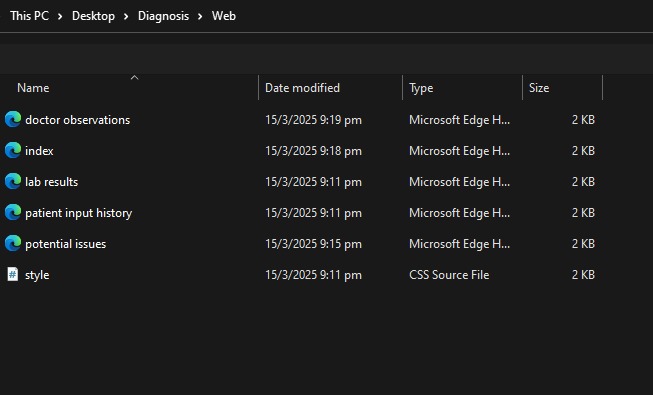Click the date modified of lab results
653x395 pixels.
coord(314,182)
